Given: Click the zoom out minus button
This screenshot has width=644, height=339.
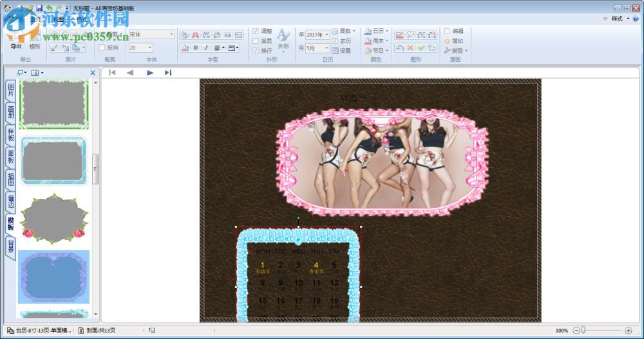Looking at the screenshot, I should coord(576,331).
